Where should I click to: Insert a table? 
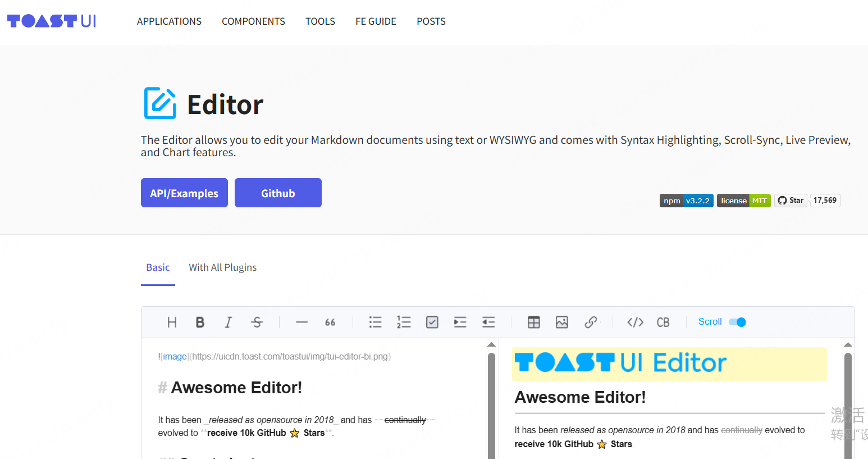(x=534, y=322)
